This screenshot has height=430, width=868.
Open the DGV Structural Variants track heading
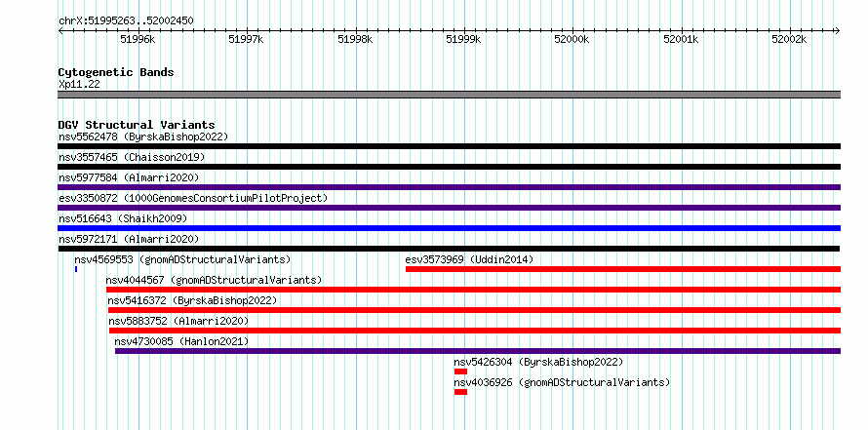(137, 125)
